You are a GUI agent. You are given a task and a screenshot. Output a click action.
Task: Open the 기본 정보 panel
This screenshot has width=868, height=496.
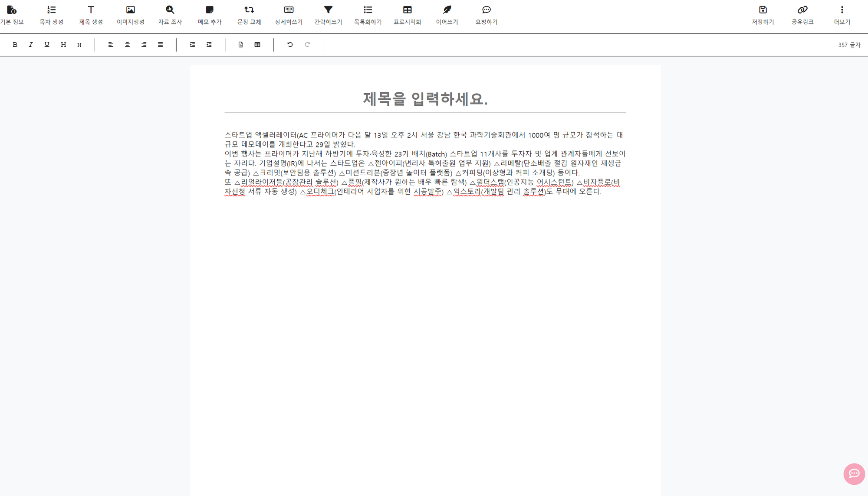click(x=12, y=15)
